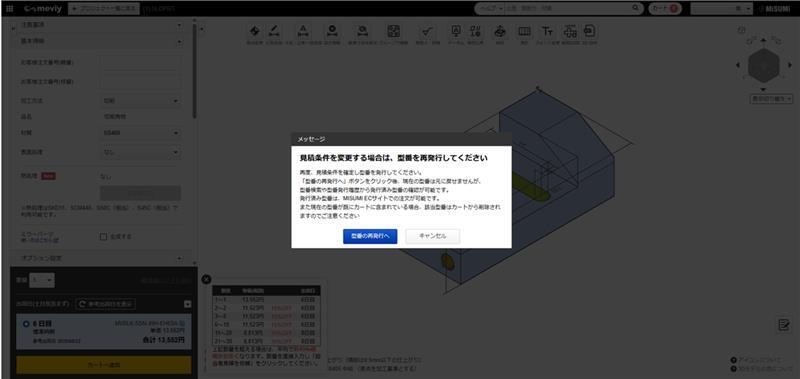Click 型番の再発行へ button in dialog
The image size is (800, 379).
(x=370, y=236)
